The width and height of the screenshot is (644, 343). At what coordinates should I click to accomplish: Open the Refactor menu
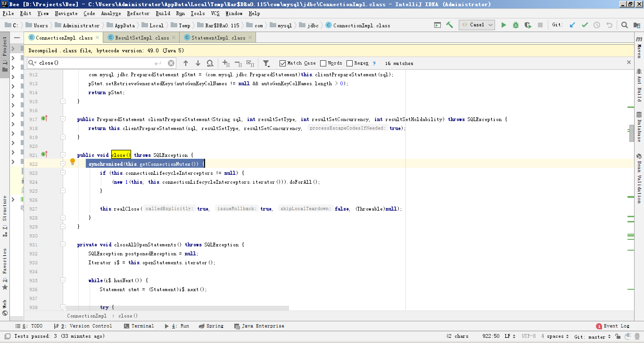(x=138, y=14)
